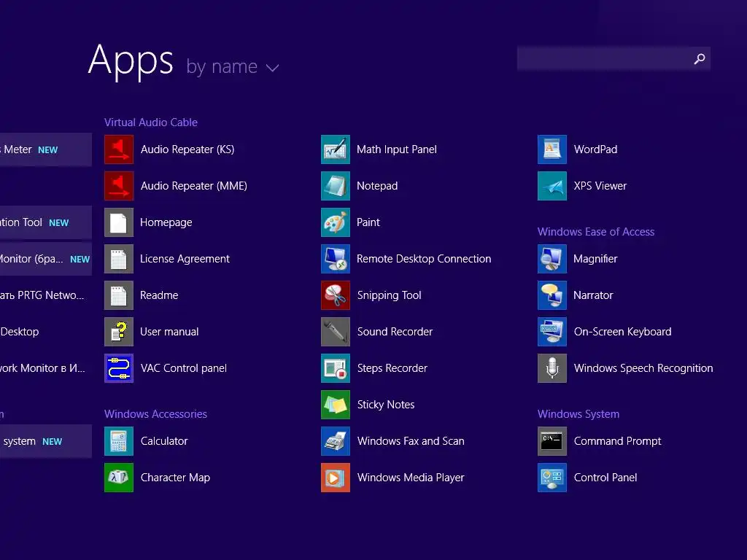
Task: Click the 'VAC Control panel' text label
Action: click(183, 368)
